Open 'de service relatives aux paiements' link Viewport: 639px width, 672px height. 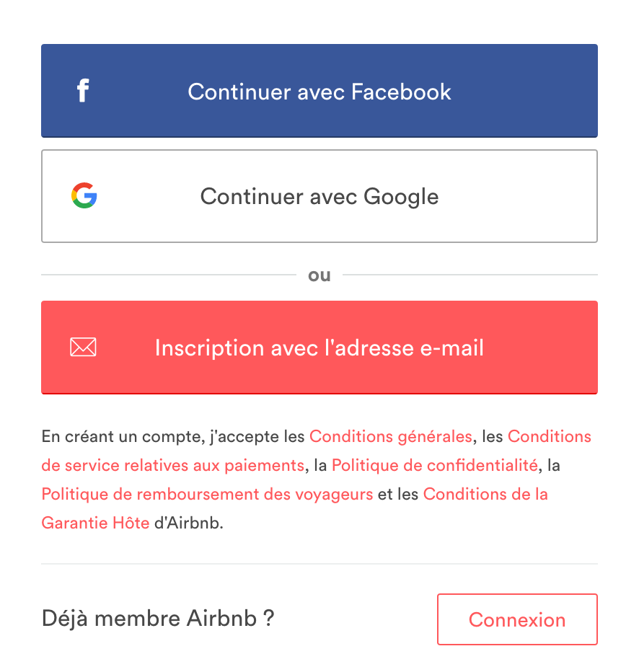tap(172, 466)
